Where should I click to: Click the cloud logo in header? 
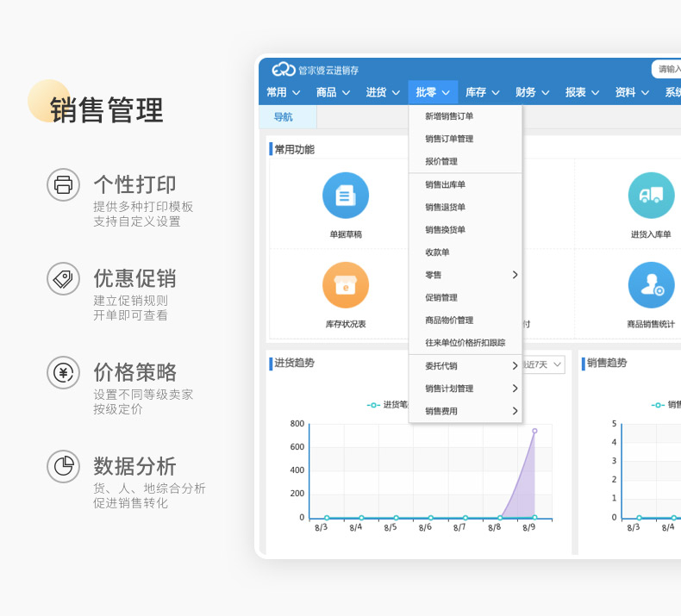284,70
